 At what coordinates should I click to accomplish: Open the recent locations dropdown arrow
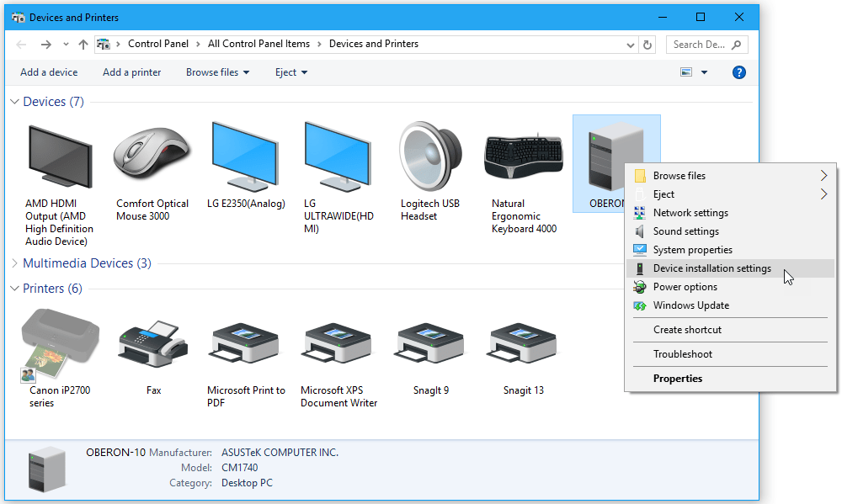pyautogui.click(x=66, y=45)
